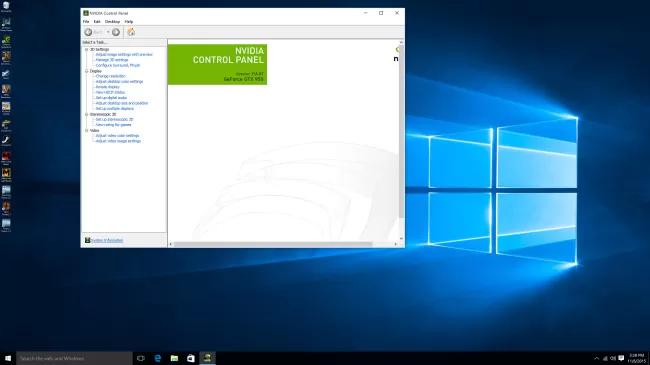The height and width of the screenshot is (365, 650).
Task: Open the System Information link
Action: [107, 240]
